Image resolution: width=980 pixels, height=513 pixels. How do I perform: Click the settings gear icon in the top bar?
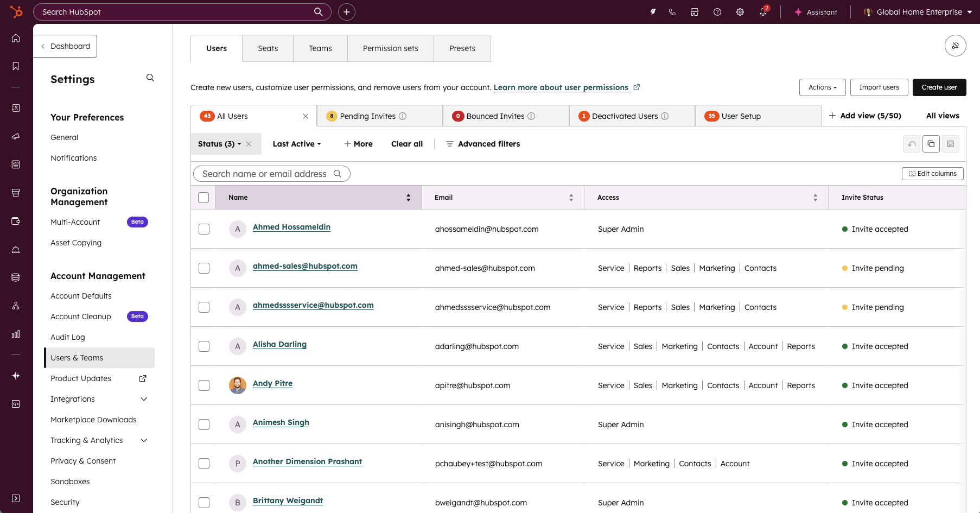pos(740,12)
